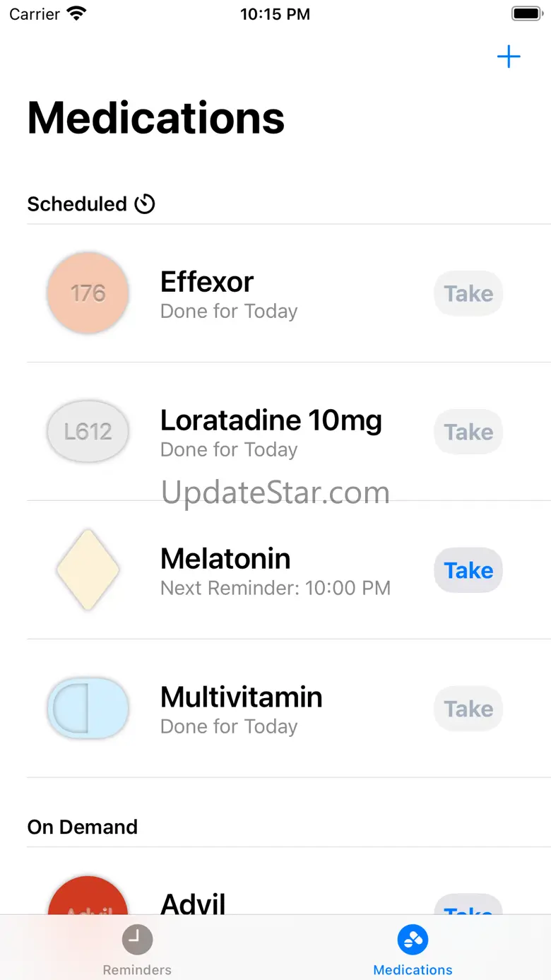Screen dimensions: 551x980
Task: Tap the plus icon to add medication
Action: tap(509, 57)
